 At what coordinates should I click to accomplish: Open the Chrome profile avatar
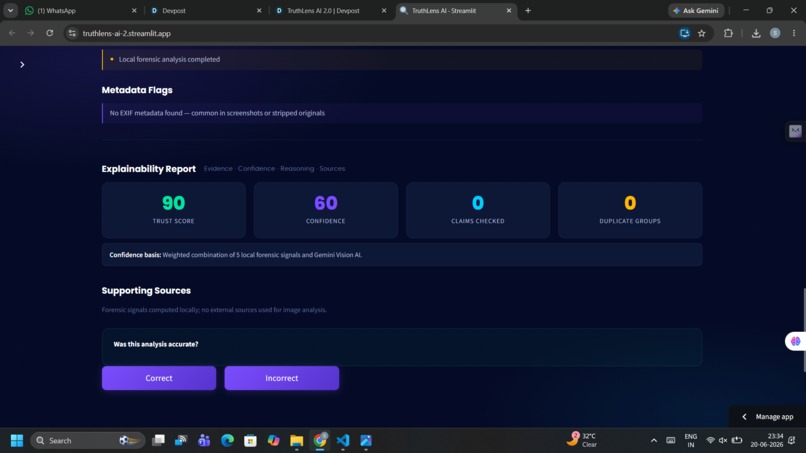pyautogui.click(x=775, y=33)
